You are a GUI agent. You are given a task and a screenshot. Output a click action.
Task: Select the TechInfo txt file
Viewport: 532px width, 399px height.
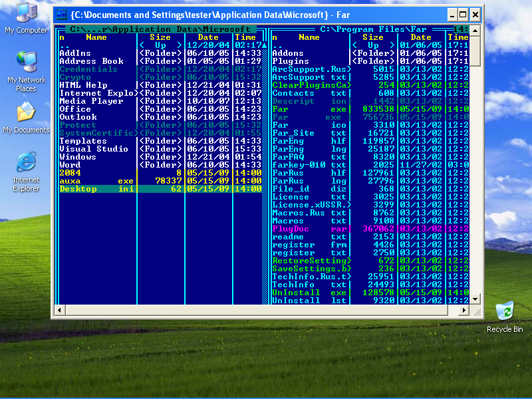[x=370, y=285]
